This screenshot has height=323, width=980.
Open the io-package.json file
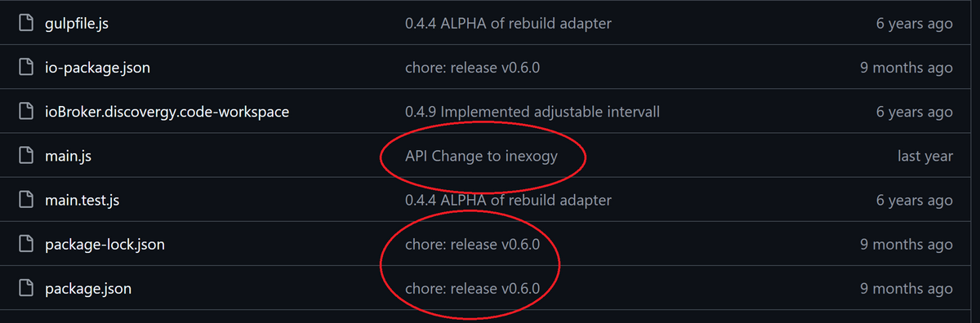pos(97,68)
